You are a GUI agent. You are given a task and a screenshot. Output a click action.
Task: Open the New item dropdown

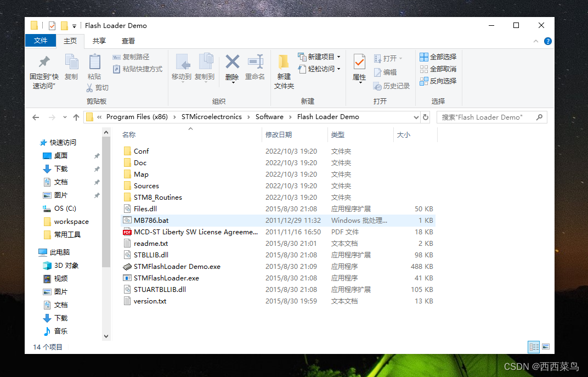[x=319, y=57]
